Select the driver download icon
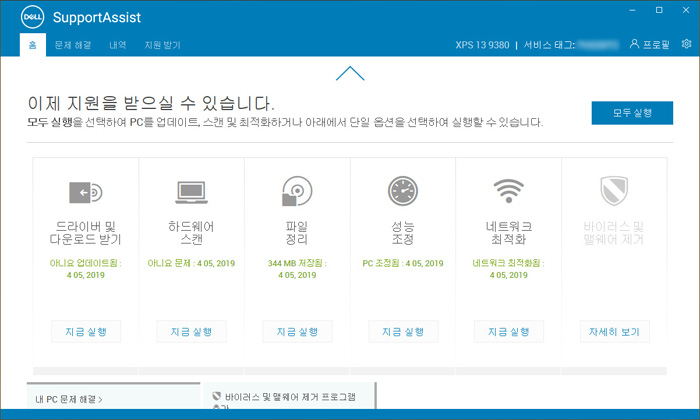This screenshot has width=700, height=420. (x=86, y=192)
